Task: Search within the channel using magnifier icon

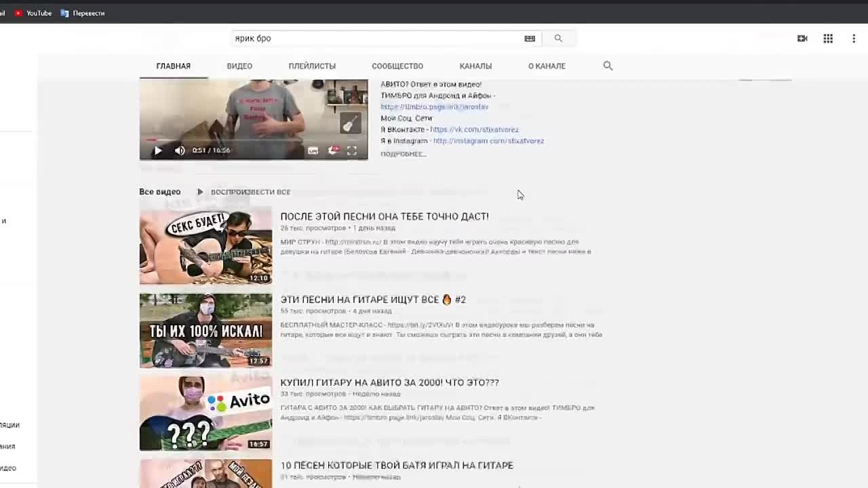Action: tap(608, 66)
